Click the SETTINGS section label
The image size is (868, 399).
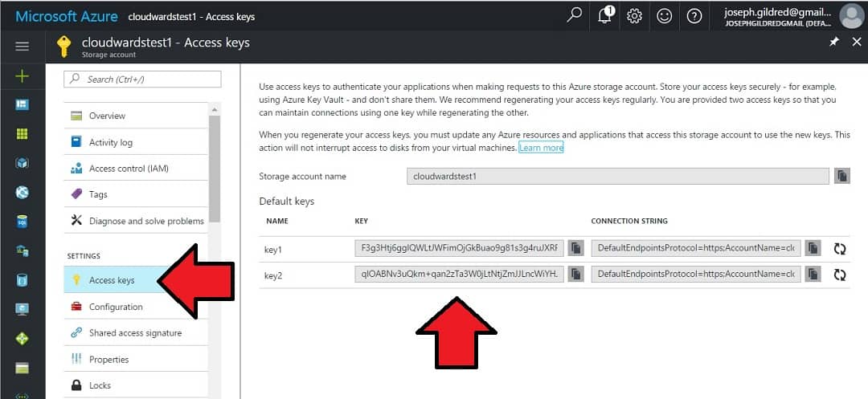tap(84, 256)
